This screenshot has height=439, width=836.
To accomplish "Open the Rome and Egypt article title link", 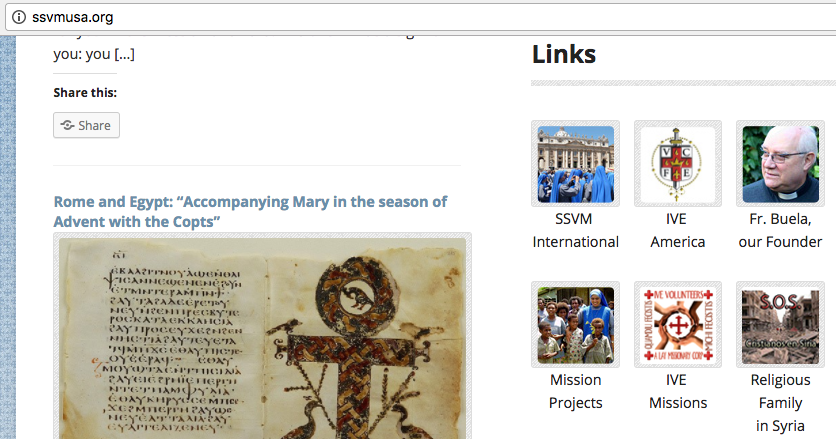I will pos(250,211).
